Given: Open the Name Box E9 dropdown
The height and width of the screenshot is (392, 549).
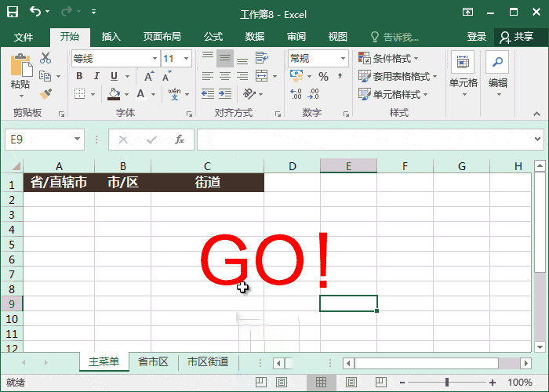Looking at the screenshot, I should 77,140.
